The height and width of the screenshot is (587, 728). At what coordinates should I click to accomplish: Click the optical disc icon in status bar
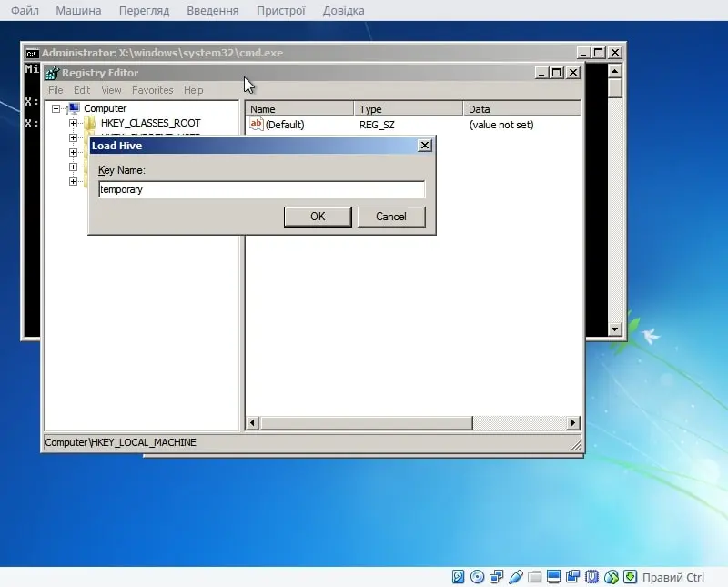[x=477, y=577]
